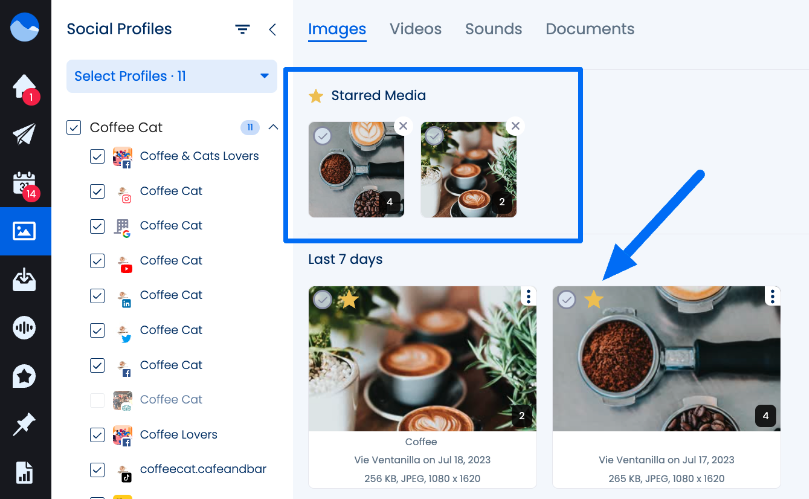The width and height of the screenshot is (809, 499).
Task: Uncheck the coffeecat.cafeandbar checkbox
Action: [98, 470]
